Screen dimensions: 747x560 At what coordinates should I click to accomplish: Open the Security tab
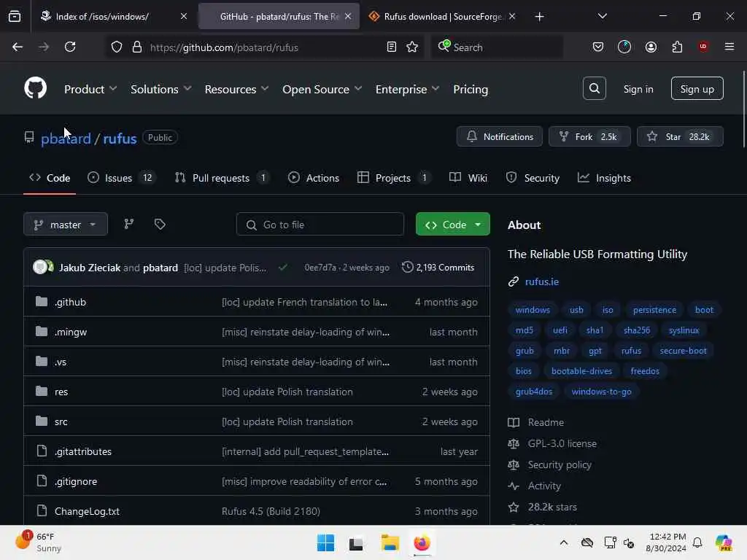point(533,178)
